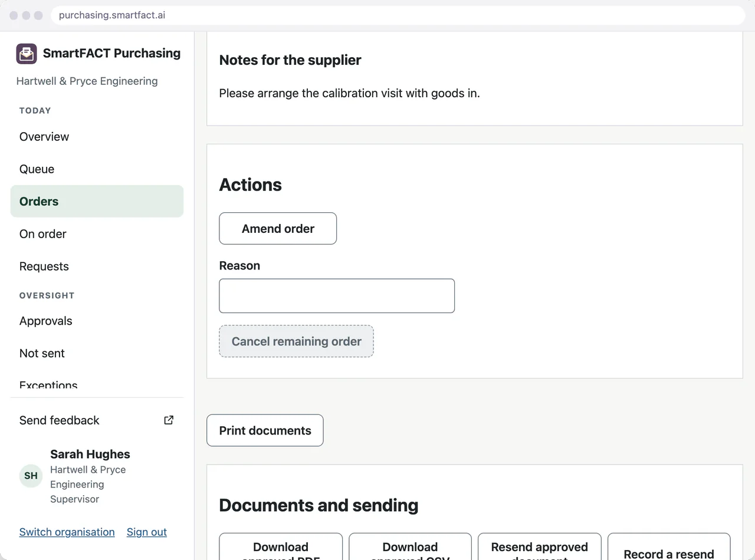This screenshot has height=560, width=755.
Task: Download the approved PDF
Action: click(x=281, y=547)
